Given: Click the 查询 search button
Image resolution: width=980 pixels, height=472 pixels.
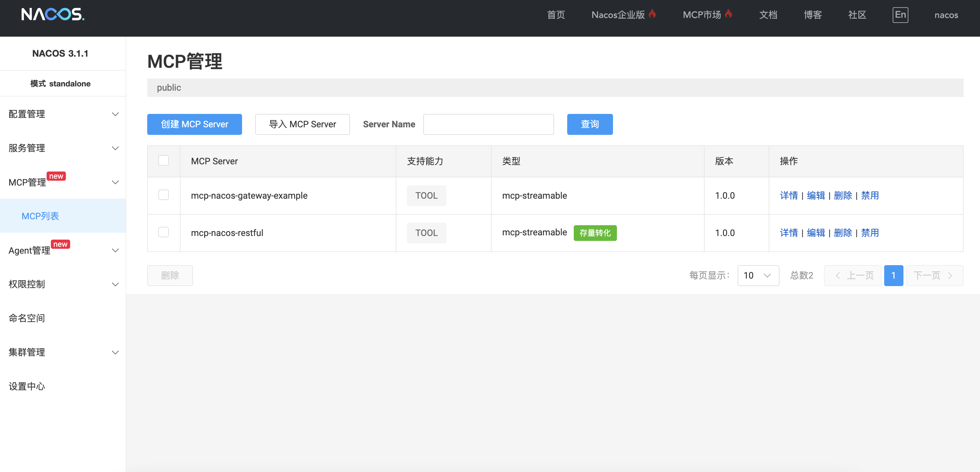Looking at the screenshot, I should pyautogui.click(x=590, y=124).
